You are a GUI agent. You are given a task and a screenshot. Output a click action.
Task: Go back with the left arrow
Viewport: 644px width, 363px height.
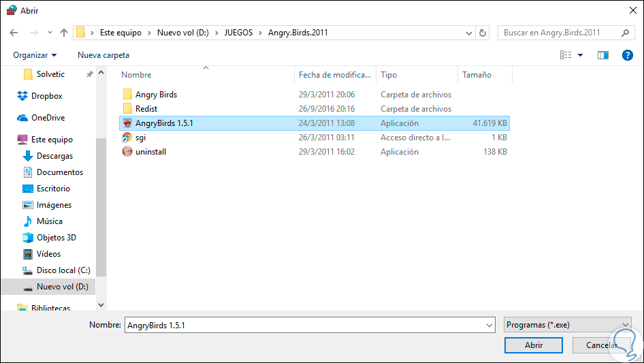pyautogui.click(x=14, y=33)
